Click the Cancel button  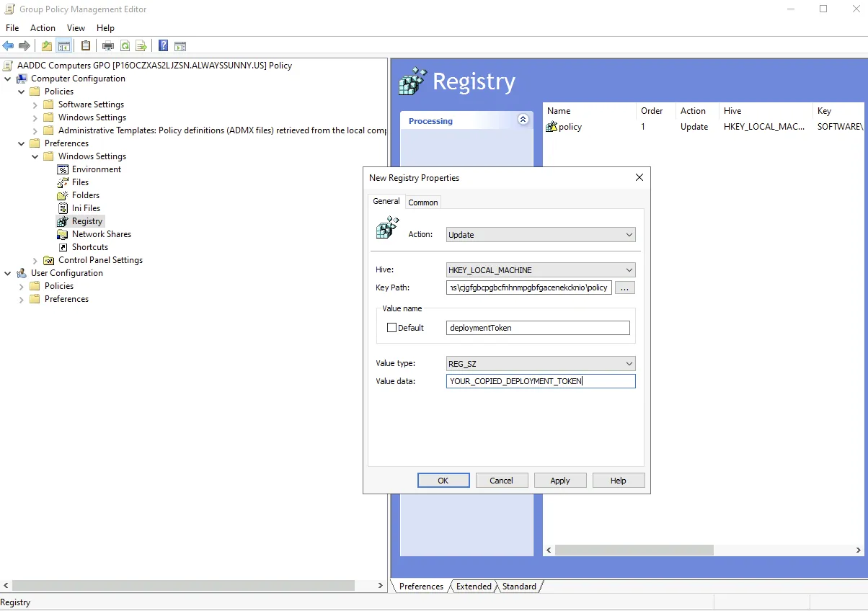pyautogui.click(x=502, y=481)
